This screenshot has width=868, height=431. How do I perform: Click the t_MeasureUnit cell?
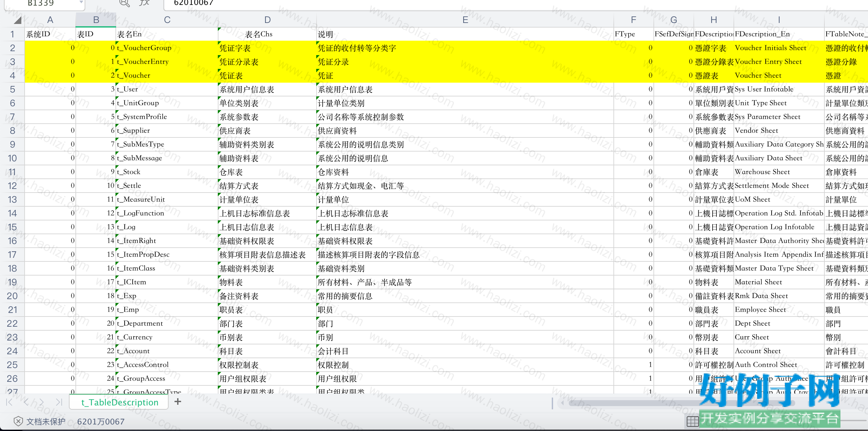(167, 199)
